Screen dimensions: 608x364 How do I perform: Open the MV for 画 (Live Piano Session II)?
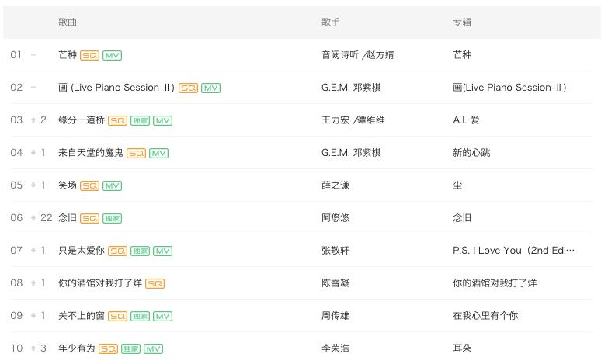[210, 88]
